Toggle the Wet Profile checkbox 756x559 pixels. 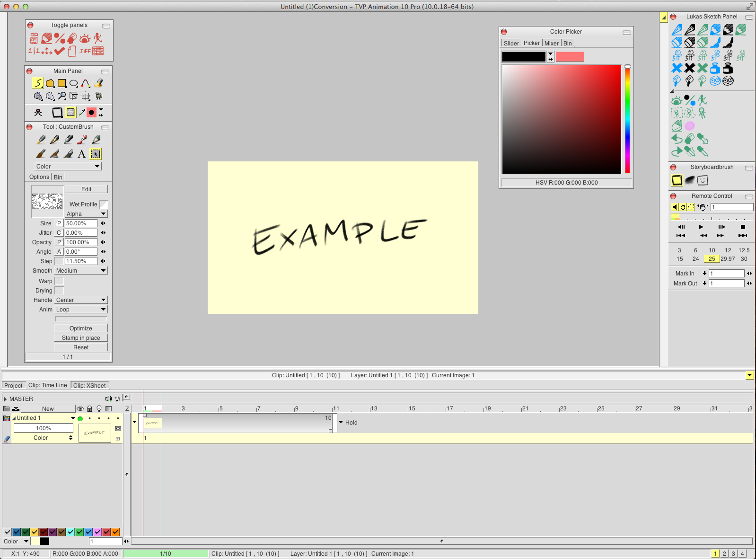pyautogui.click(x=104, y=204)
